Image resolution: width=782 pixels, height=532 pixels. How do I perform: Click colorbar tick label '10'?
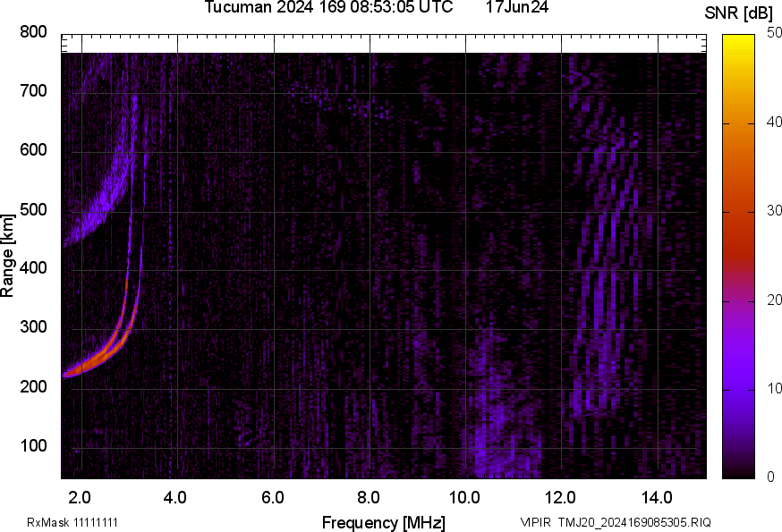coord(774,388)
